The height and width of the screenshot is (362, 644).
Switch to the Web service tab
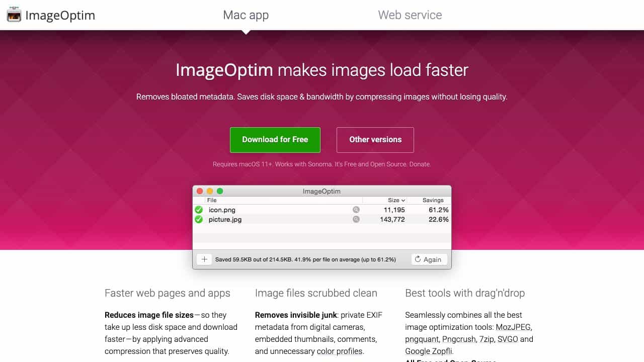410,15
